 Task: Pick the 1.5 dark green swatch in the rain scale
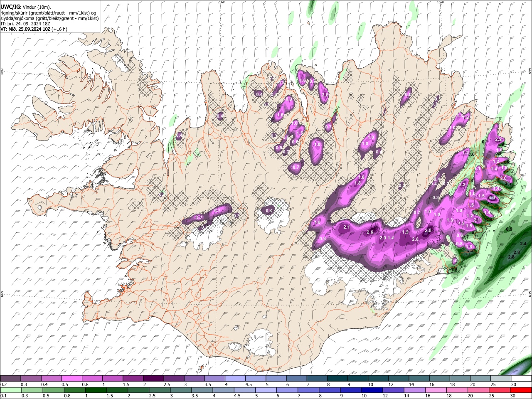[x=117, y=390]
